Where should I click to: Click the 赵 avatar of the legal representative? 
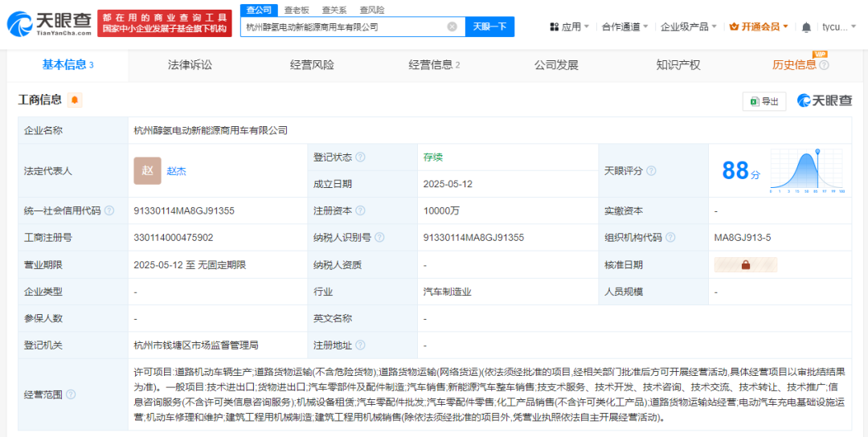click(147, 170)
